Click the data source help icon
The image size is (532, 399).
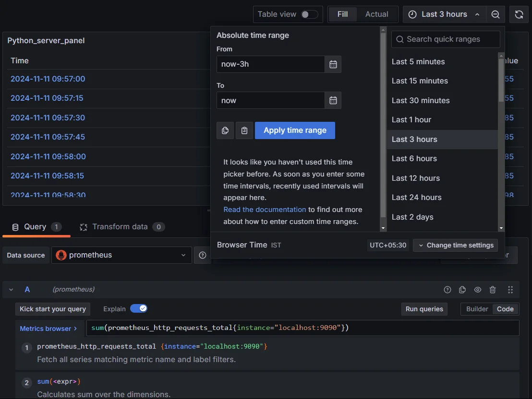click(x=203, y=255)
